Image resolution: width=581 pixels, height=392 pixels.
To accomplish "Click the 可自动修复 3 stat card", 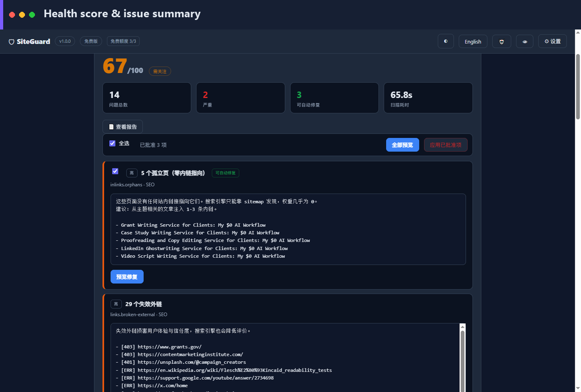I will (x=334, y=98).
